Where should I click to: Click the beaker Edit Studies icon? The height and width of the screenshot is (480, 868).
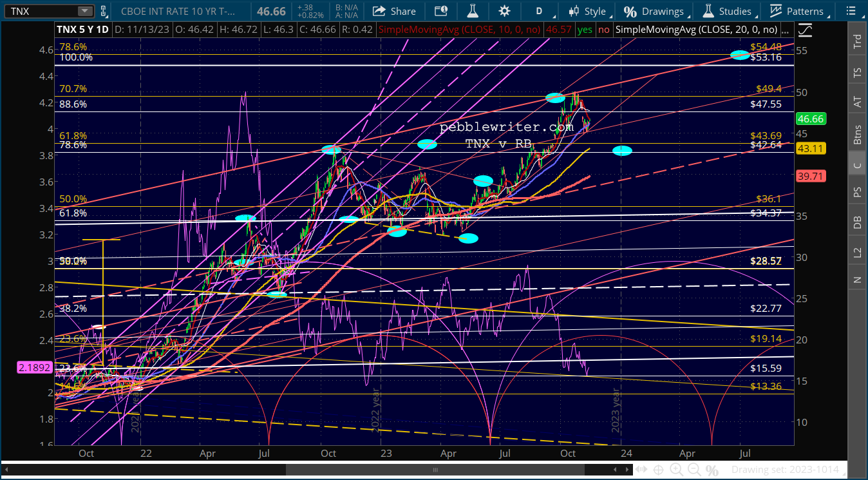(473, 11)
